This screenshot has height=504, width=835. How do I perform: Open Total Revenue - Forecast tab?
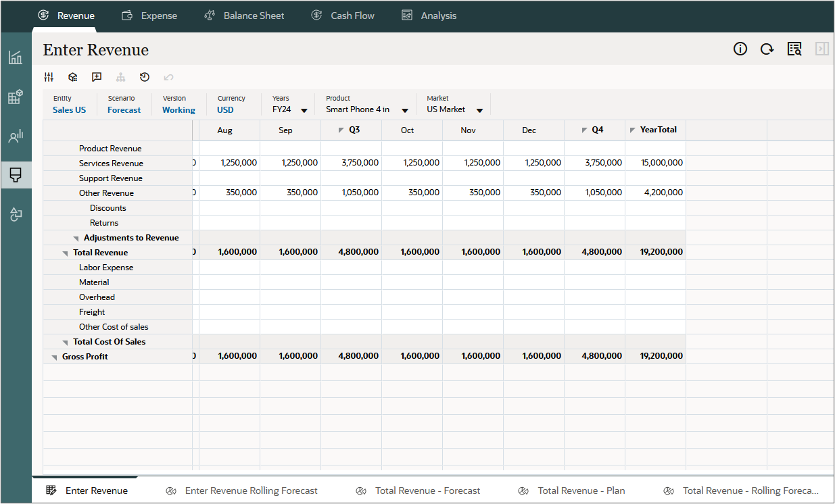pos(419,490)
